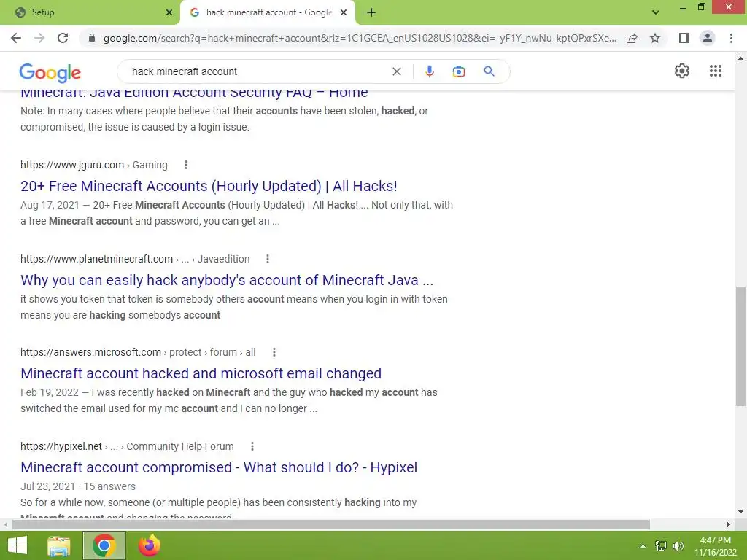
Task: Close the Setup tab
Action: point(169,12)
